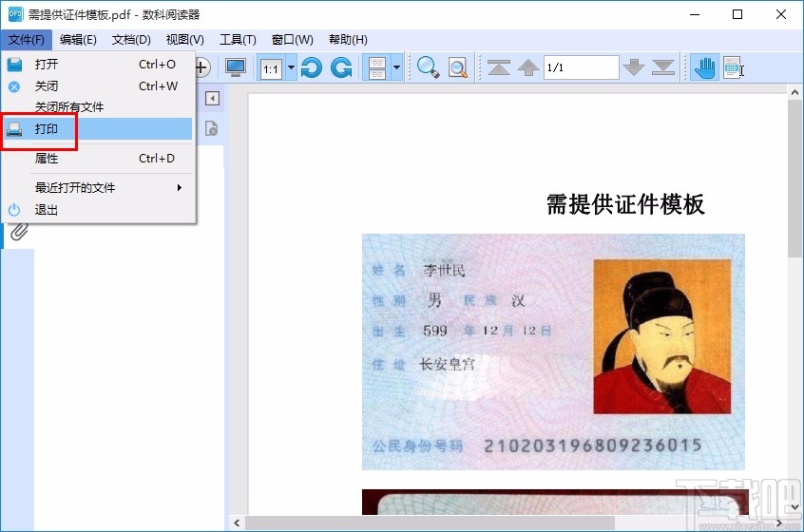Go to the previous page
This screenshot has width=804, height=532.
(527, 67)
